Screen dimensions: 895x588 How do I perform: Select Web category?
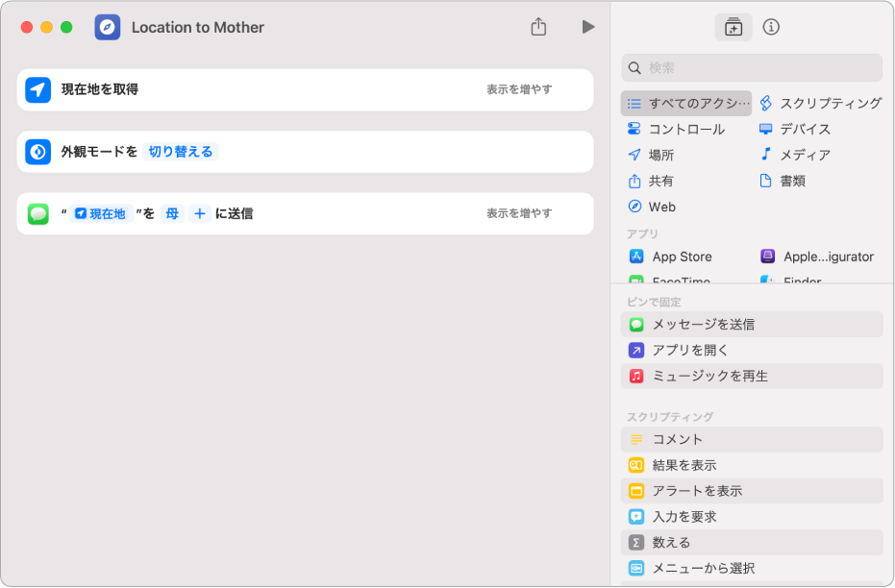651,207
